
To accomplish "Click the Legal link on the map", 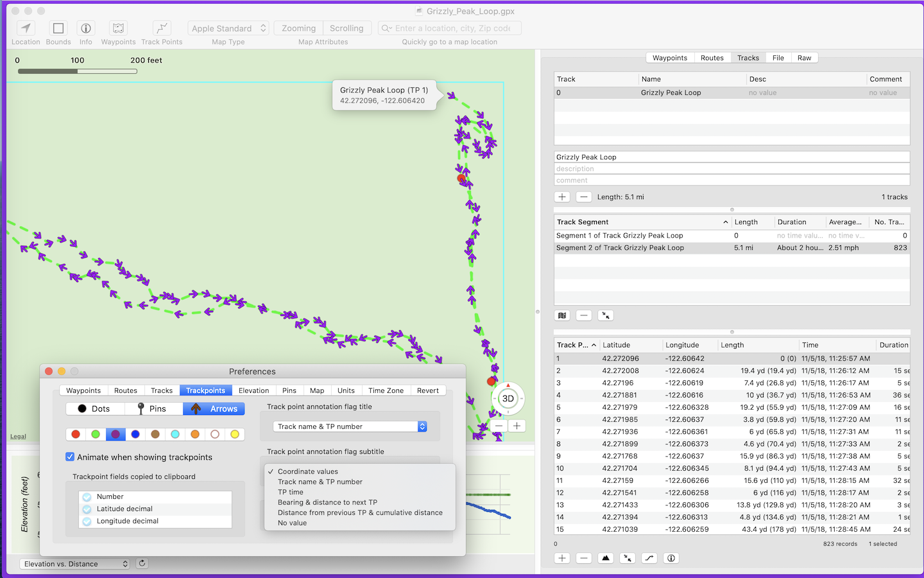I will pyautogui.click(x=17, y=435).
